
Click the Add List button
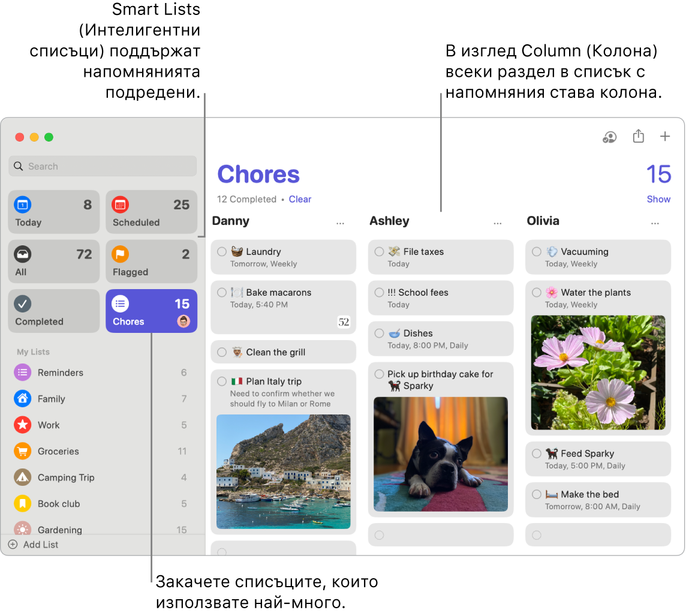pyautogui.click(x=33, y=544)
